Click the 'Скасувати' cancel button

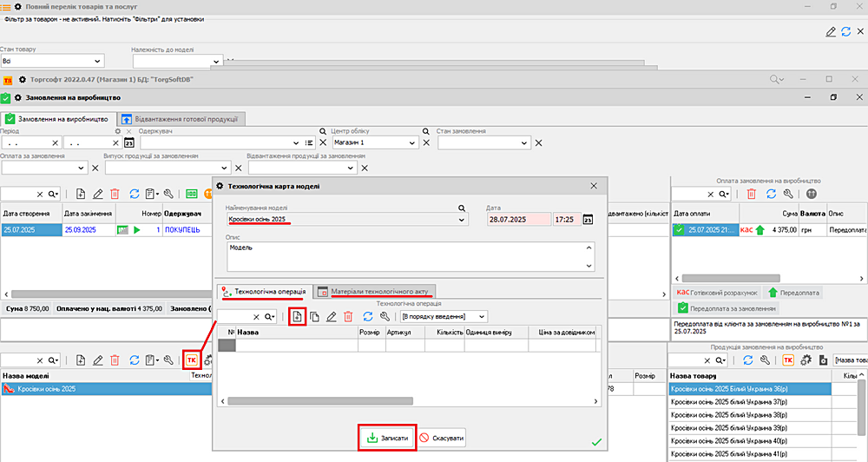pos(441,439)
